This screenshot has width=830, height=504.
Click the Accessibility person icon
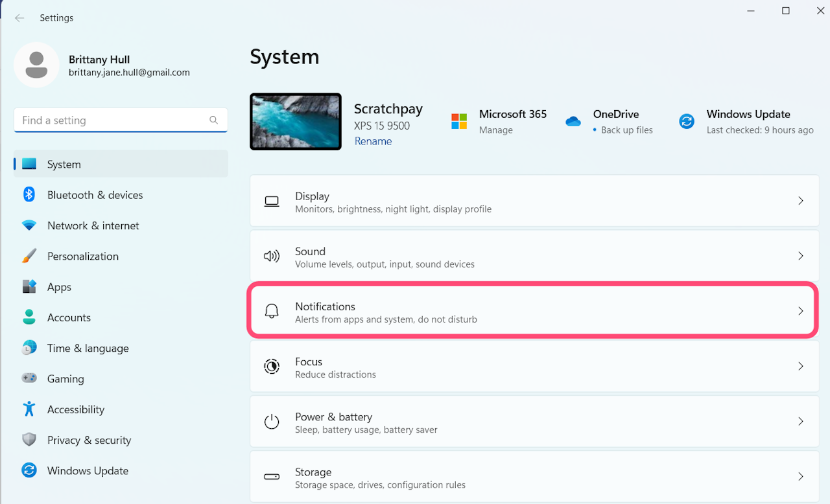(29, 409)
